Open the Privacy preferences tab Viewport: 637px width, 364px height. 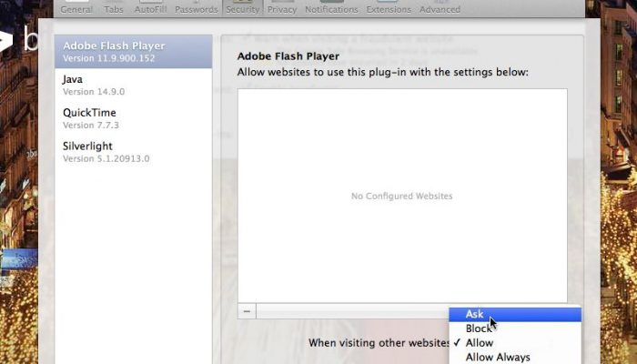pyautogui.click(x=282, y=8)
